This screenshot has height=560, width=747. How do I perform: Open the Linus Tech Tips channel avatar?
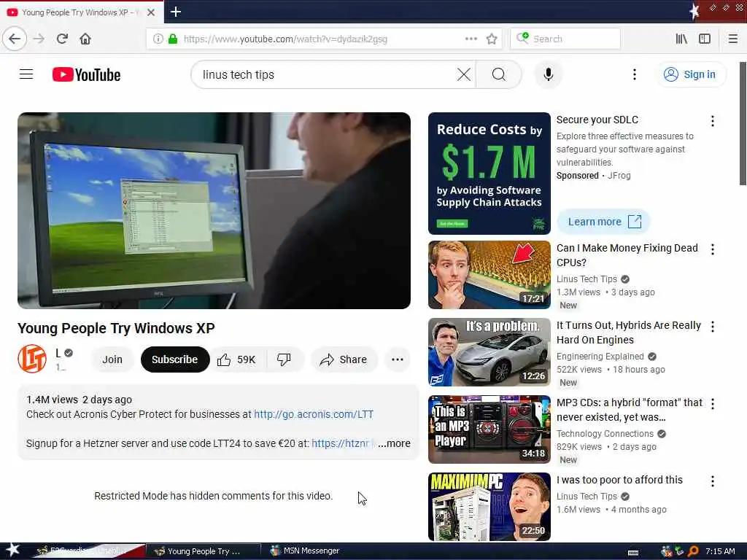coord(32,359)
